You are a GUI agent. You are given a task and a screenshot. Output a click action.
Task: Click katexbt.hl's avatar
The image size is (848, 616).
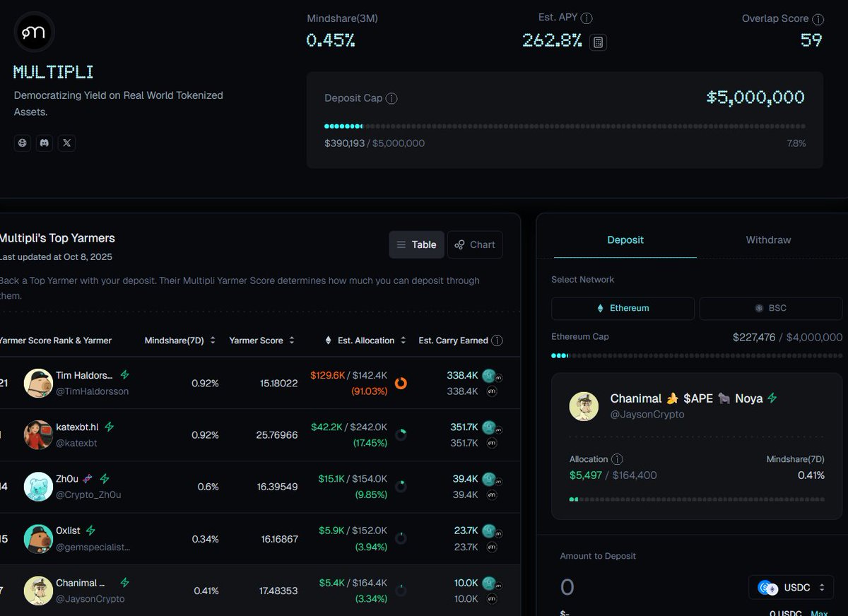pos(38,435)
